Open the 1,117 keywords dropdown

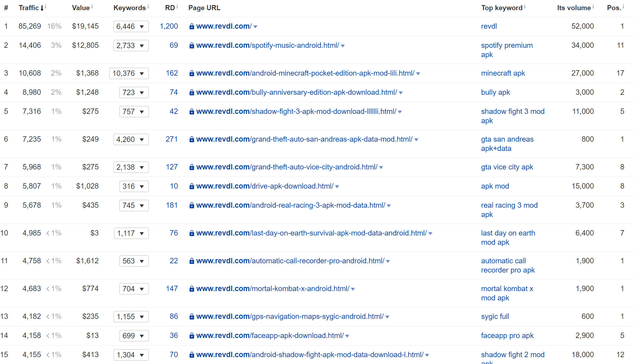tap(131, 233)
